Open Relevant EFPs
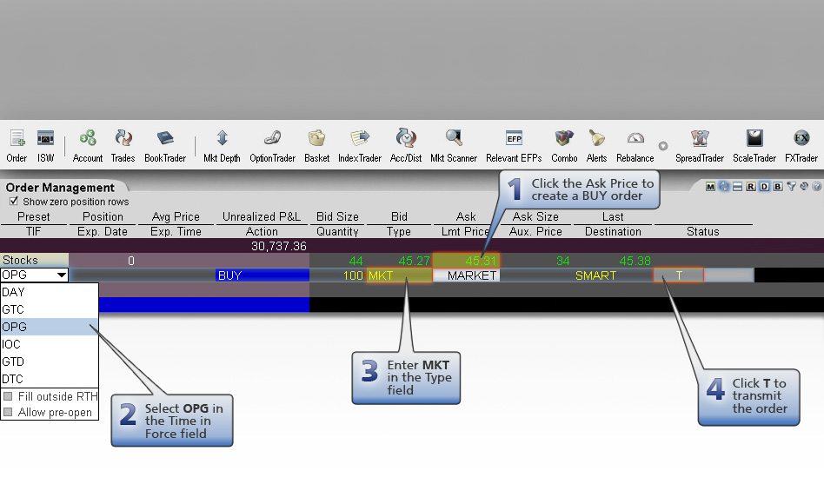Viewport: 824px width, 504px height. tap(514, 146)
